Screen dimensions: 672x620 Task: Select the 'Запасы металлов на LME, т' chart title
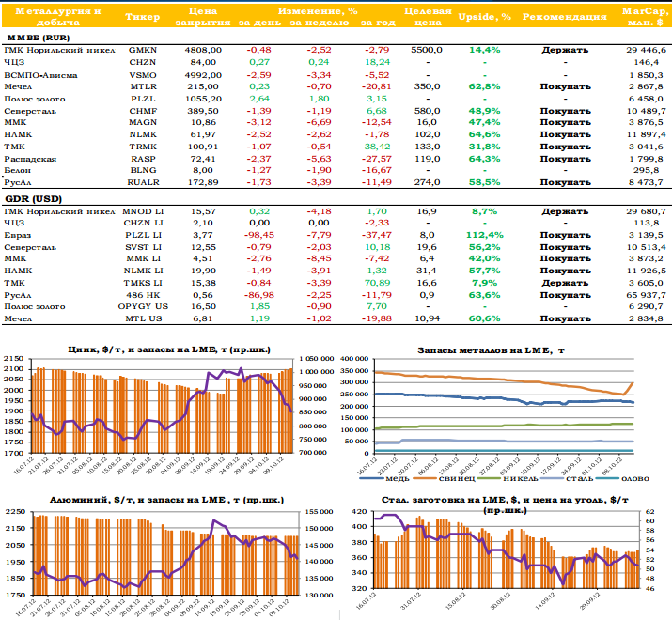pos(492,350)
